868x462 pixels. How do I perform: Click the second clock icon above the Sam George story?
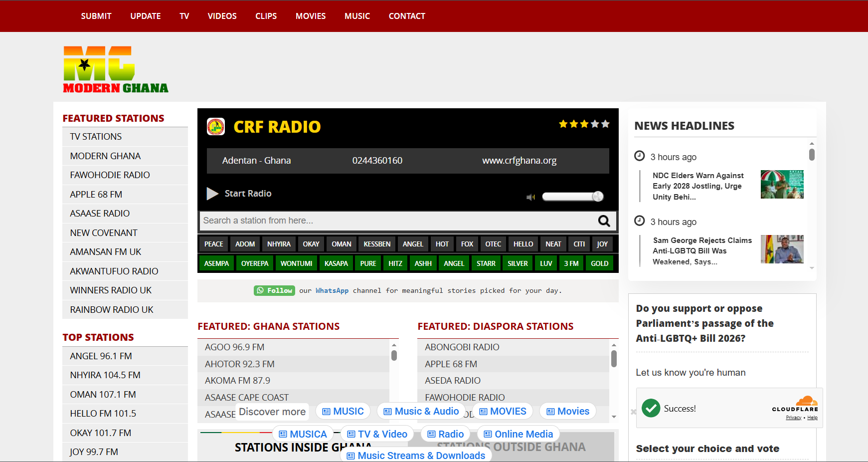click(x=639, y=221)
